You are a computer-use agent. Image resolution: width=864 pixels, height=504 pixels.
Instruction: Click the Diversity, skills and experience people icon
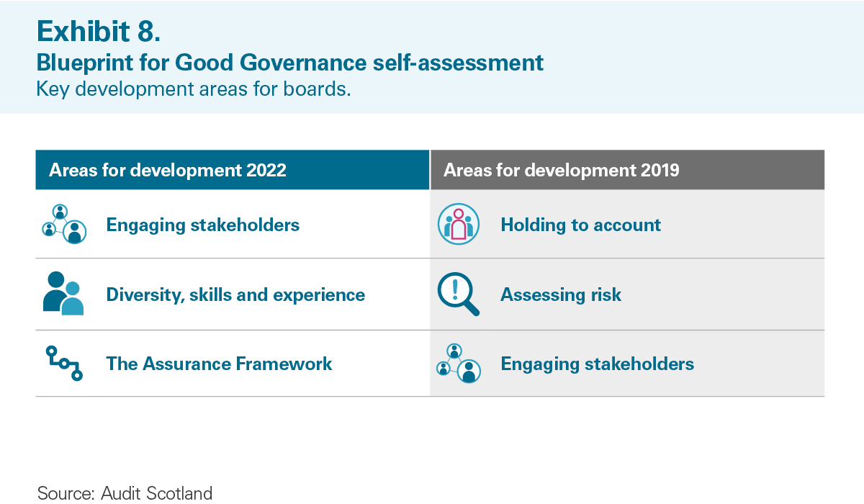[x=63, y=294]
